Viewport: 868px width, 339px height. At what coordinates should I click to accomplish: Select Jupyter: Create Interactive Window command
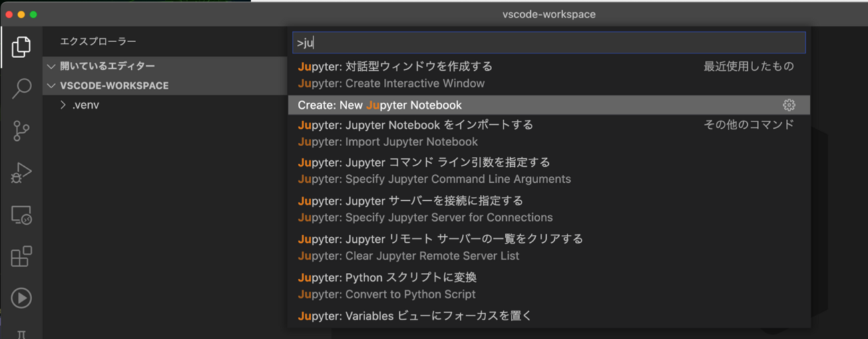point(549,75)
